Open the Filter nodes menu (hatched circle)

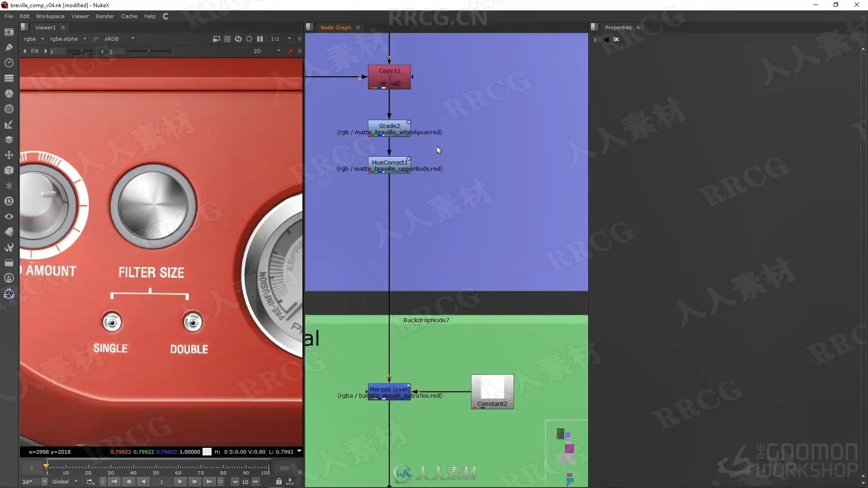click(x=9, y=109)
